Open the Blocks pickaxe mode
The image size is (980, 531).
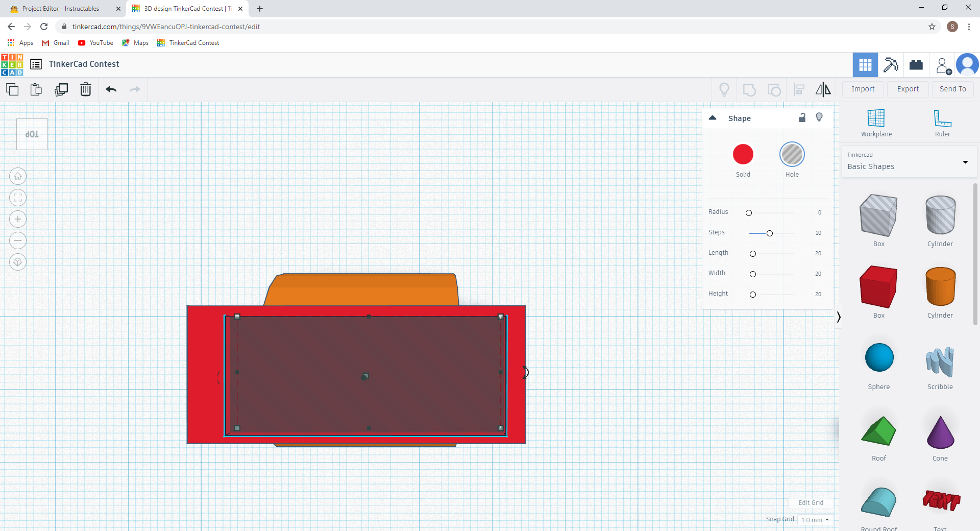tap(891, 65)
